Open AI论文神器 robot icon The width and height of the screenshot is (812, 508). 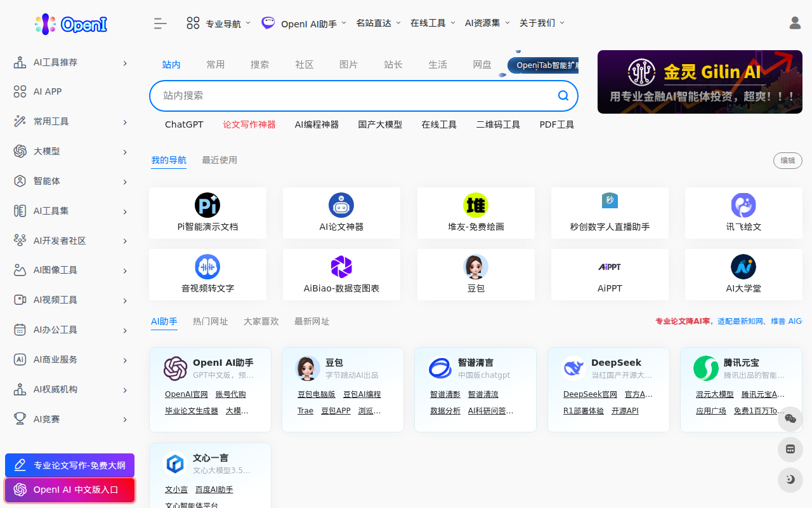pos(341,205)
